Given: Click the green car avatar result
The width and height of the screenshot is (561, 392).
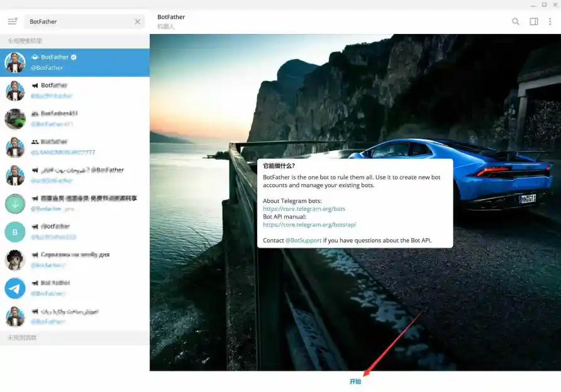Looking at the screenshot, I should tap(15, 119).
